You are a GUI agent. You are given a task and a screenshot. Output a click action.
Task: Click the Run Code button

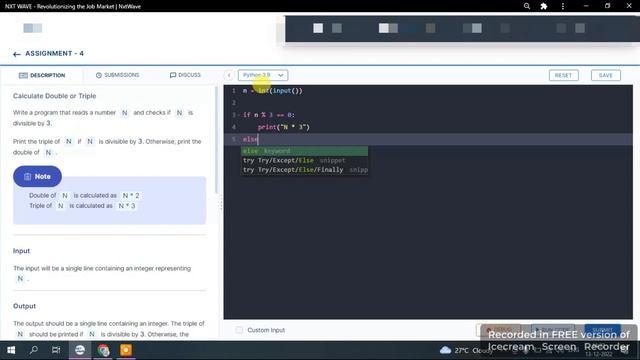coord(553,329)
